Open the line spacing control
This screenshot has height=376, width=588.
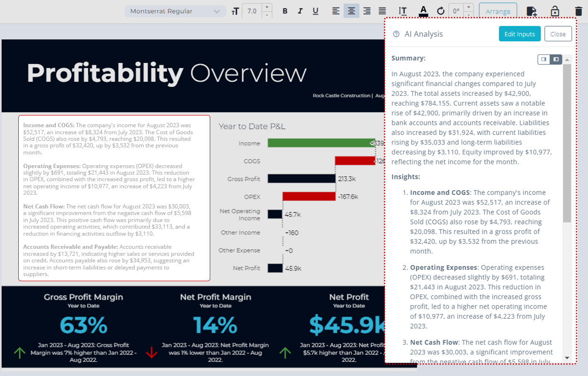click(x=403, y=11)
